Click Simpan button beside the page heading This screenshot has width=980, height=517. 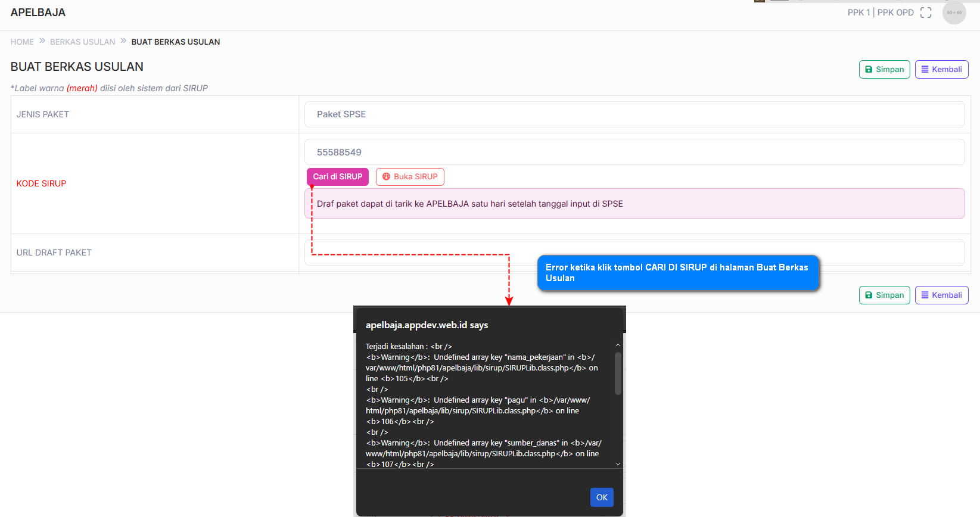coord(884,69)
